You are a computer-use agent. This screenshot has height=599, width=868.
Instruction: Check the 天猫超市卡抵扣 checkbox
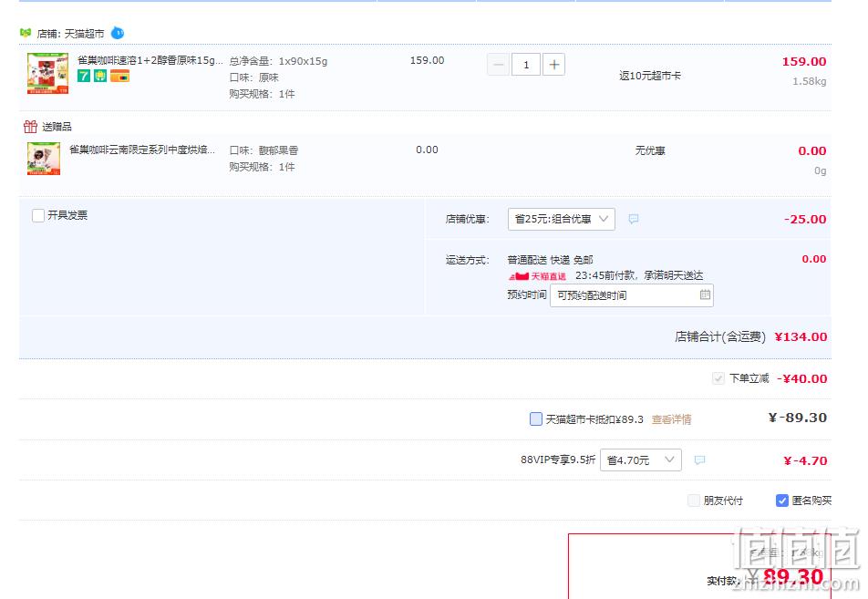pos(536,419)
